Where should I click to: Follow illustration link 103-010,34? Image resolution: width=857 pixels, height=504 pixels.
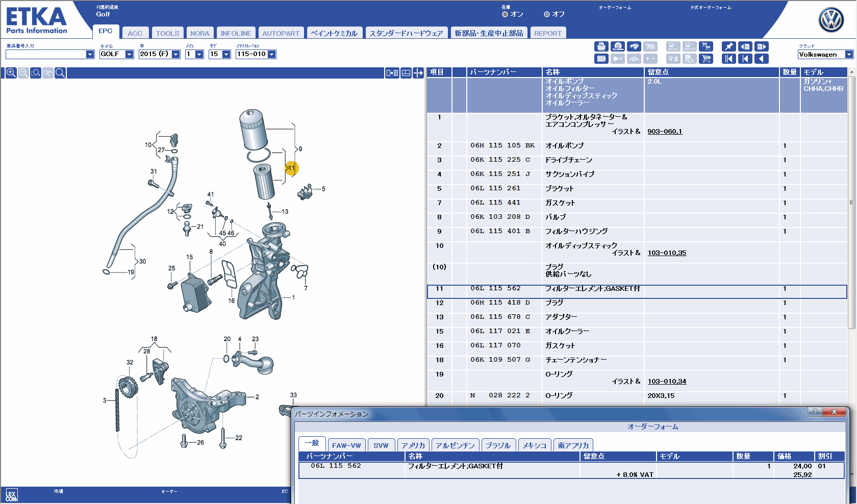667,382
